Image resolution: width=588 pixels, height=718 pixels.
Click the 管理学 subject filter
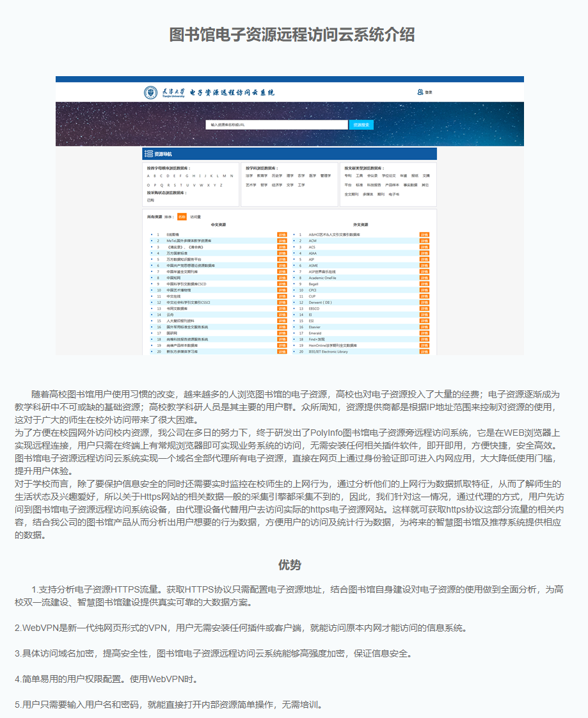pos(326,176)
